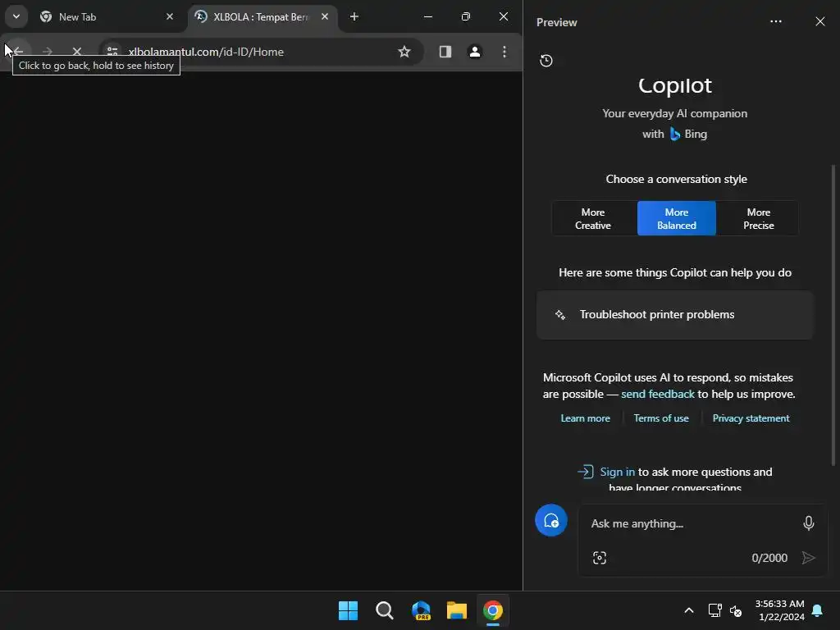Open File Explorer from the taskbar

click(x=457, y=610)
